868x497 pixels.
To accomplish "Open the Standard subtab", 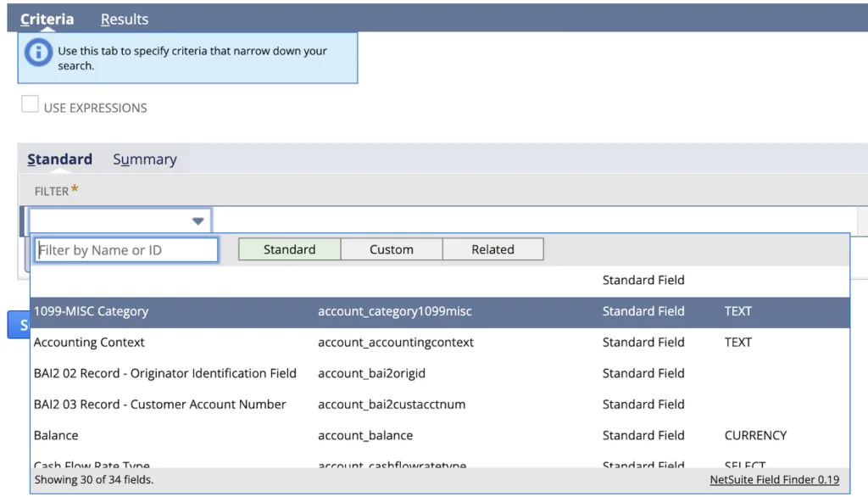I will pos(60,159).
